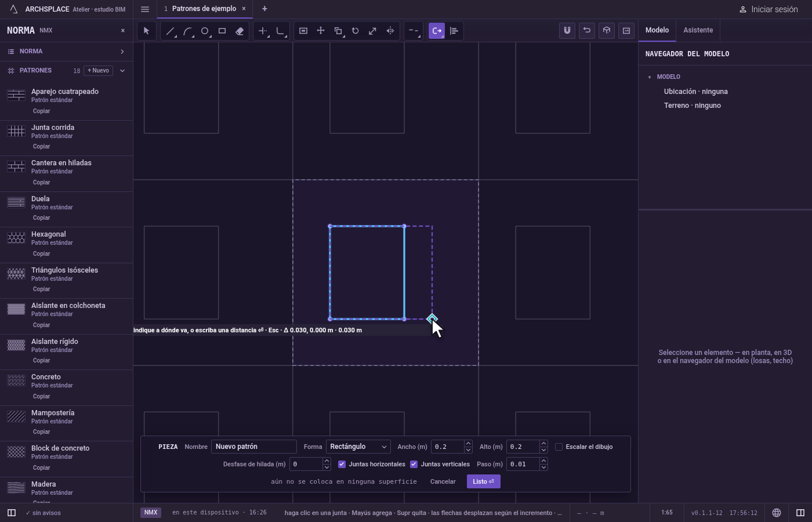Open the Patrones de ejemplo tab
812x522 pixels.
coord(204,9)
